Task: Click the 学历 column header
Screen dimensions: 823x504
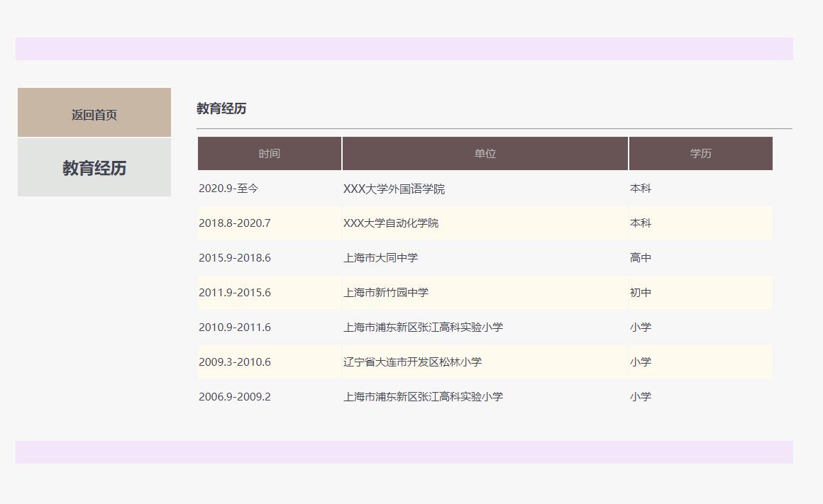Action: [x=701, y=154]
